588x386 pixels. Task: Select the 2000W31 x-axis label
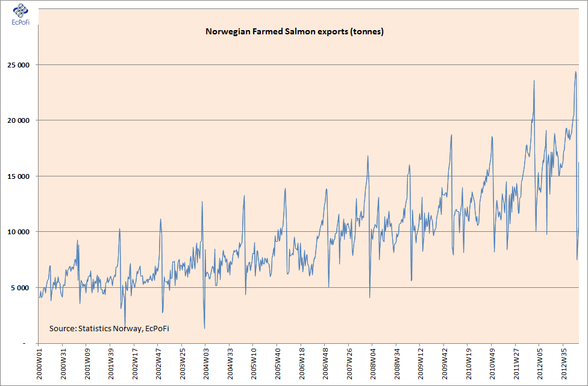coord(63,365)
